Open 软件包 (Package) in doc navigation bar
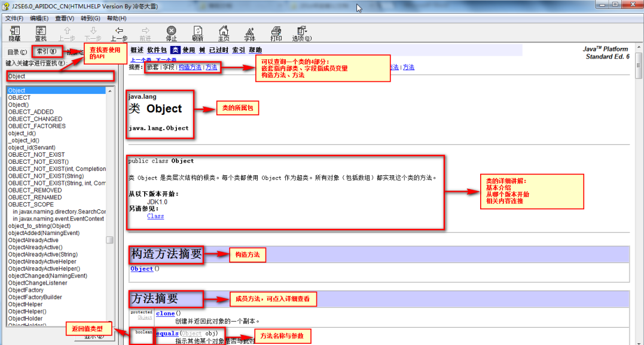 pos(157,50)
